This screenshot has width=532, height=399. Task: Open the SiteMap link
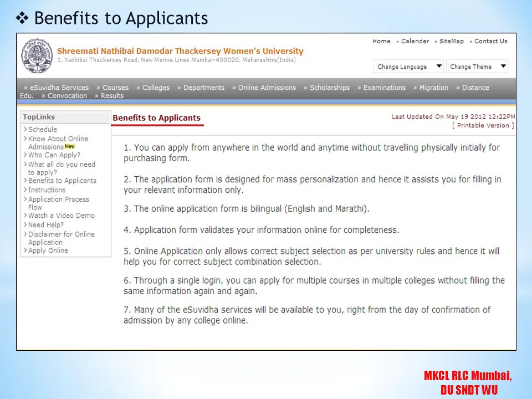tap(451, 41)
